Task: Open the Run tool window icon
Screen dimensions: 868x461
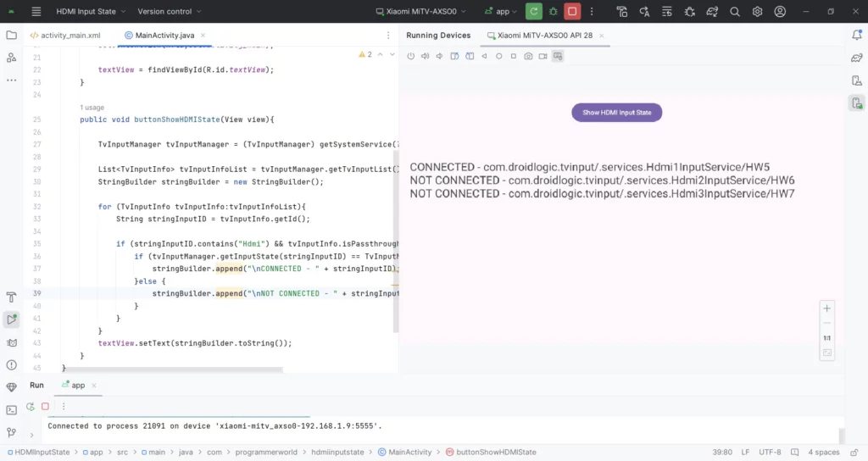Action: 11,319
